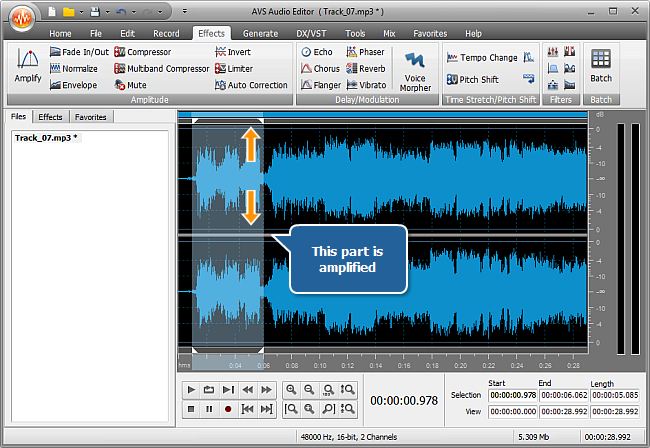The width and height of the screenshot is (650, 448).
Task: Open the Customize Quick Access Toolbar menu
Action: click(x=184, y=12)
